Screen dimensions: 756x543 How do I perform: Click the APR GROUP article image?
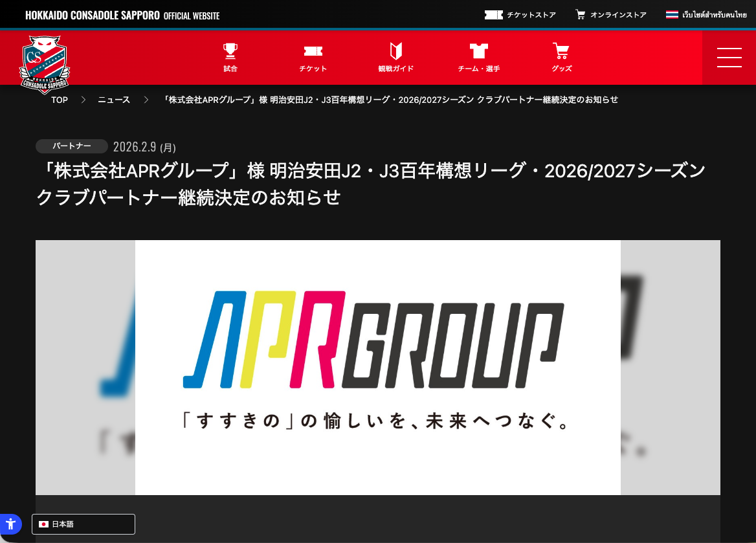coord(377,367)
